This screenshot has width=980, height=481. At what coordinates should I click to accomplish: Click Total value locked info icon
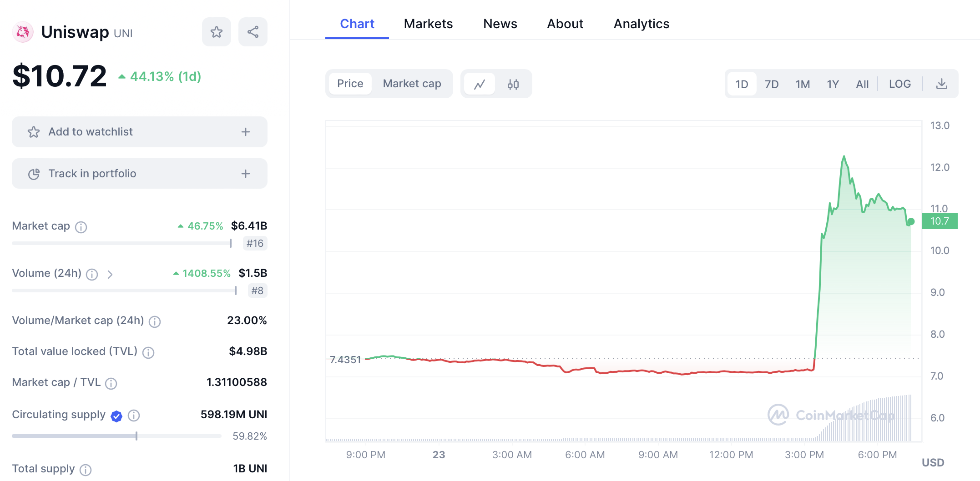(x=148, y=352)
